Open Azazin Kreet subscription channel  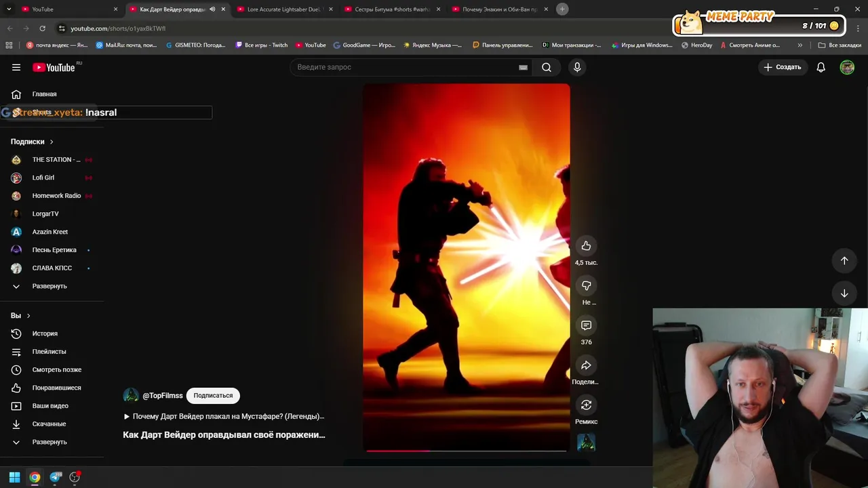(x=52, y=232)
